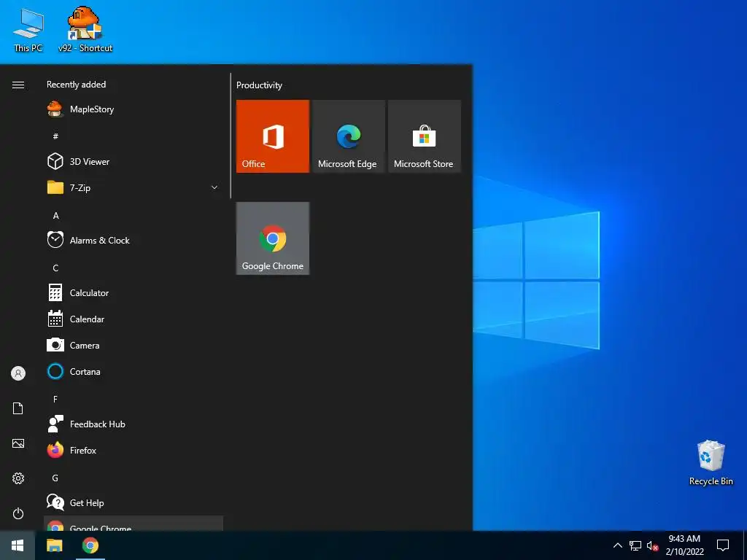
Task: Open Google Chrome in the app list
Action: click(x=133, y=524)
